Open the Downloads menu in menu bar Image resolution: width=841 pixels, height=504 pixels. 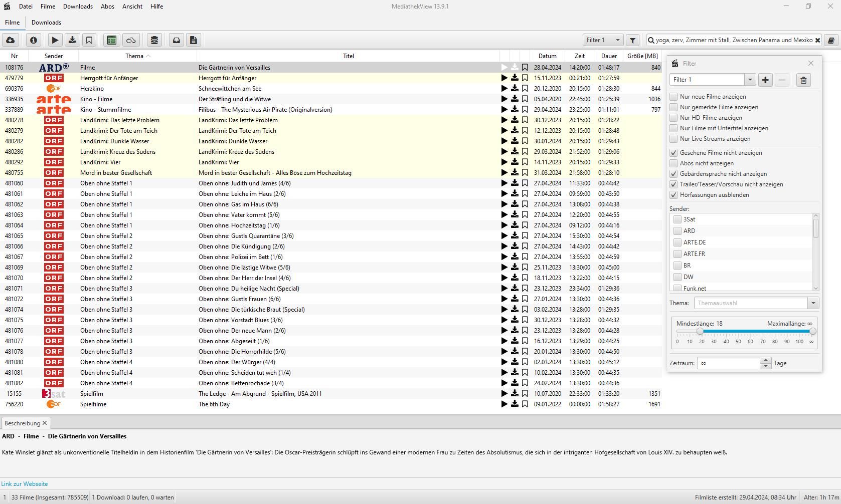pyautogui.click(x=78, y=7)
